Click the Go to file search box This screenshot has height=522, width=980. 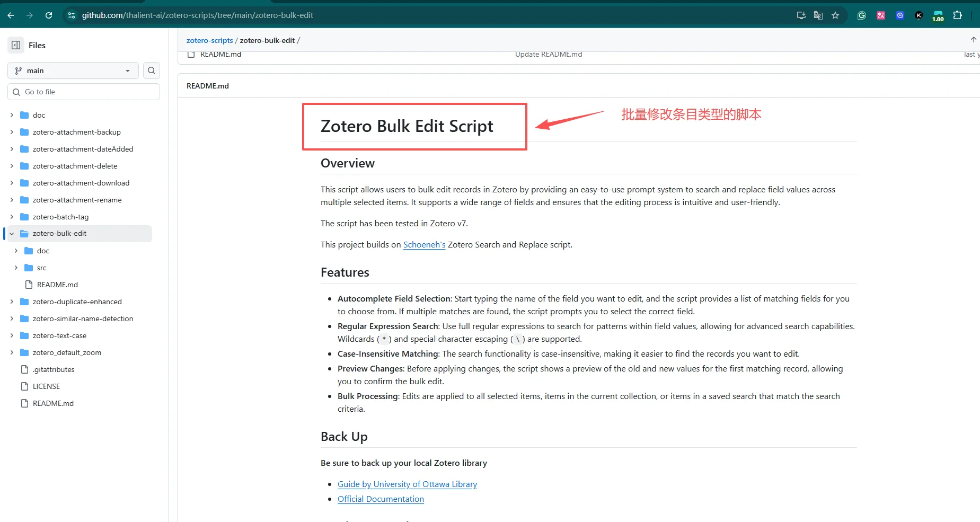[84, 91]
